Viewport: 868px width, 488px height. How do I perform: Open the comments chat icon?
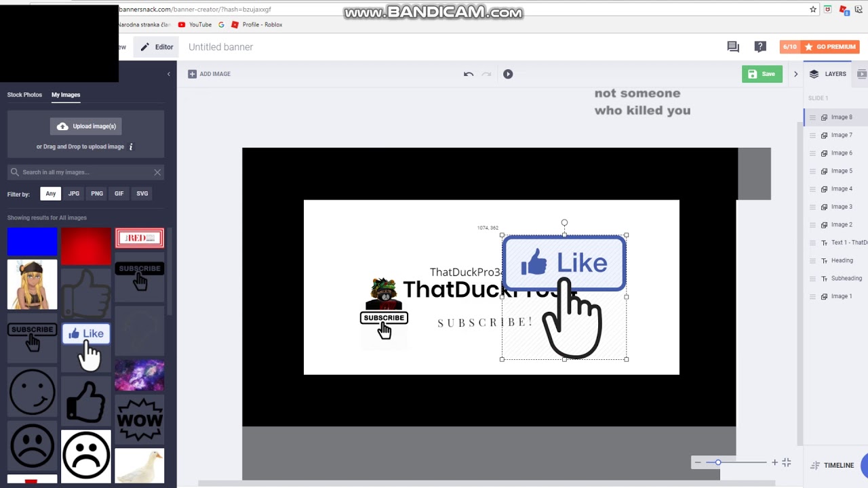[732, 47]
